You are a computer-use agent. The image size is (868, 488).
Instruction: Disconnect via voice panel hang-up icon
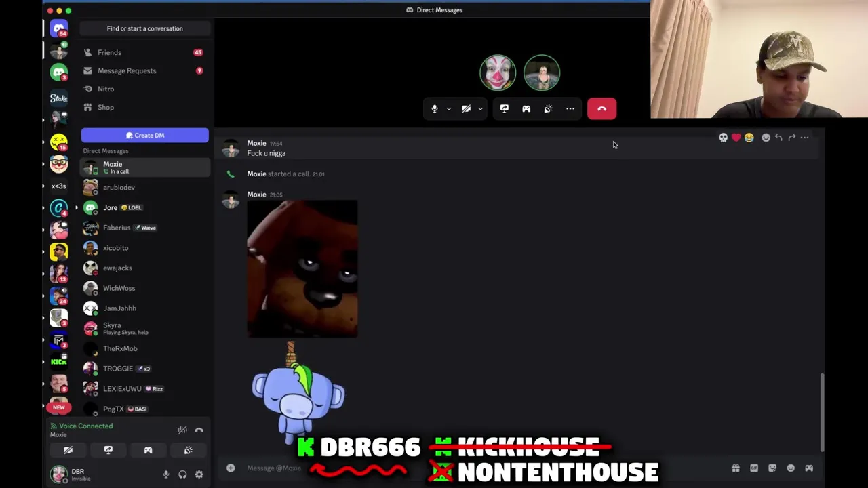point(199,430)
